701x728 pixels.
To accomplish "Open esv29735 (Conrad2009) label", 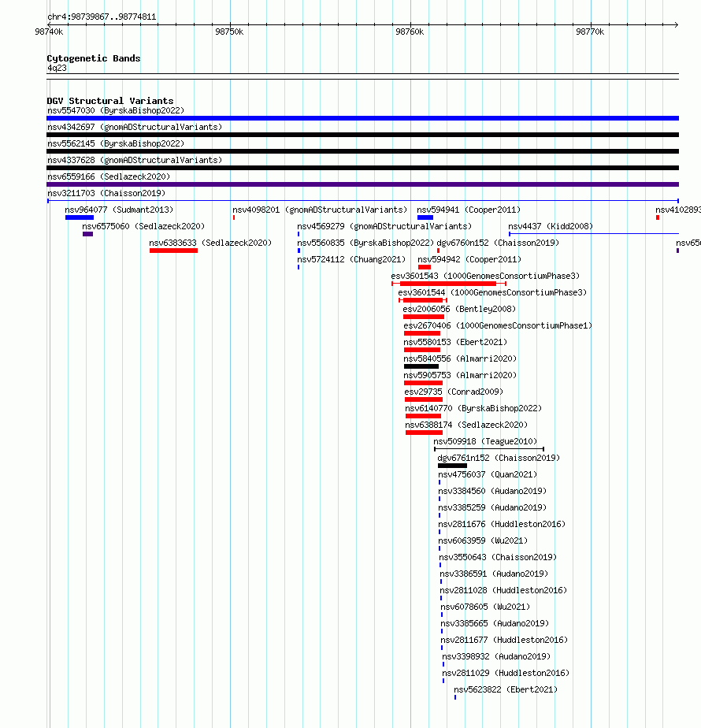I will 454,392.
